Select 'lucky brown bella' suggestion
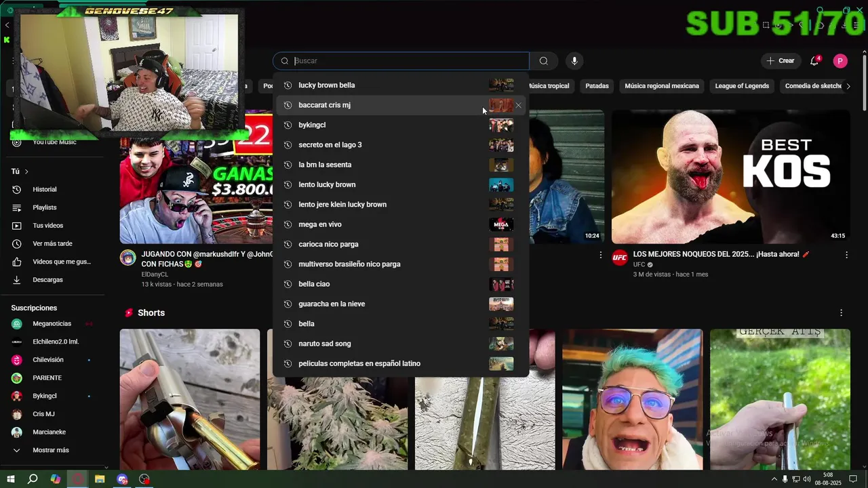 click(x=401, y=85)
